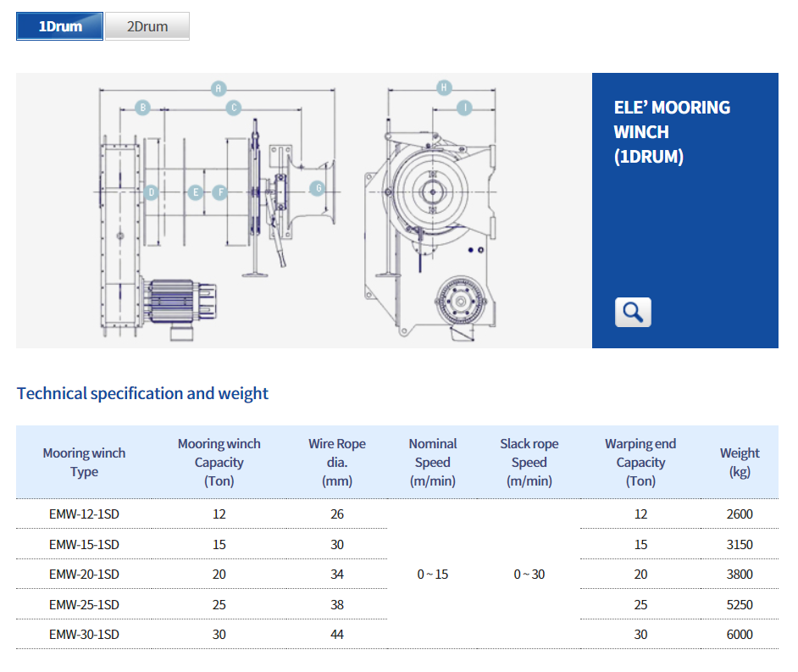The height and width of the screenshot is (672, 798).
Task: Click weight value 3800
Action: click(x=740, y=575)
